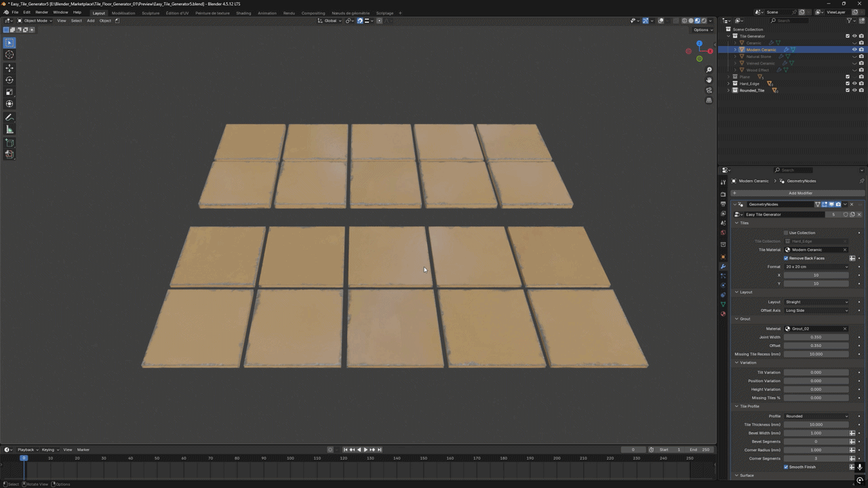Switch orthographic/perspective grid gizmo icon
Screen dimensions: 868x488
[709, 100]
